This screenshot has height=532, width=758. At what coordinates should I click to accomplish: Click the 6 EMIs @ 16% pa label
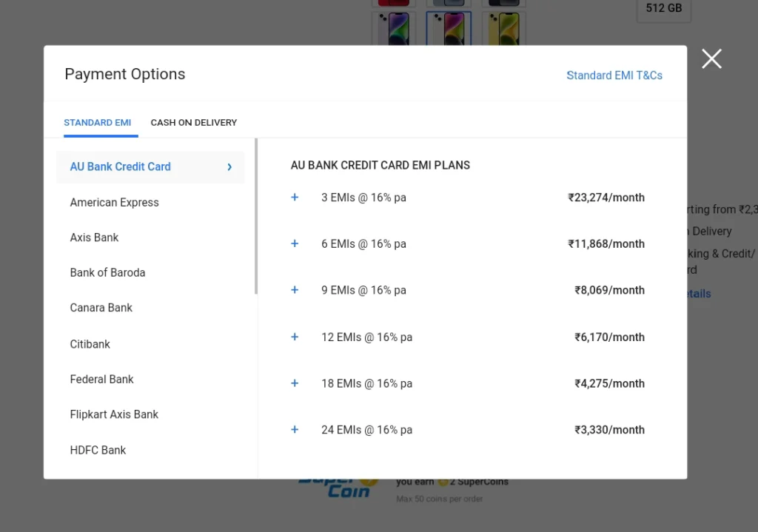363,243
